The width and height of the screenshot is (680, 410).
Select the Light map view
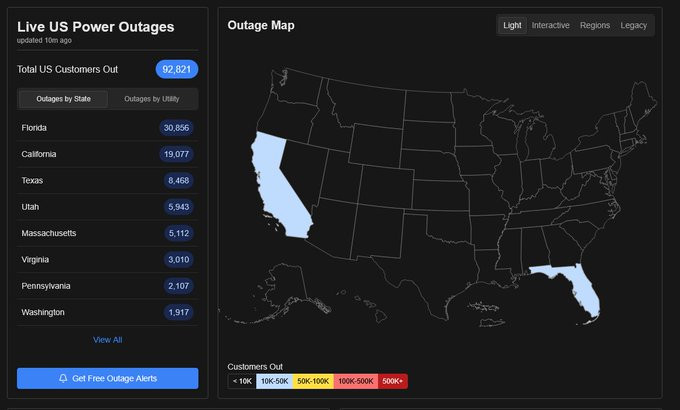(513, 25)
